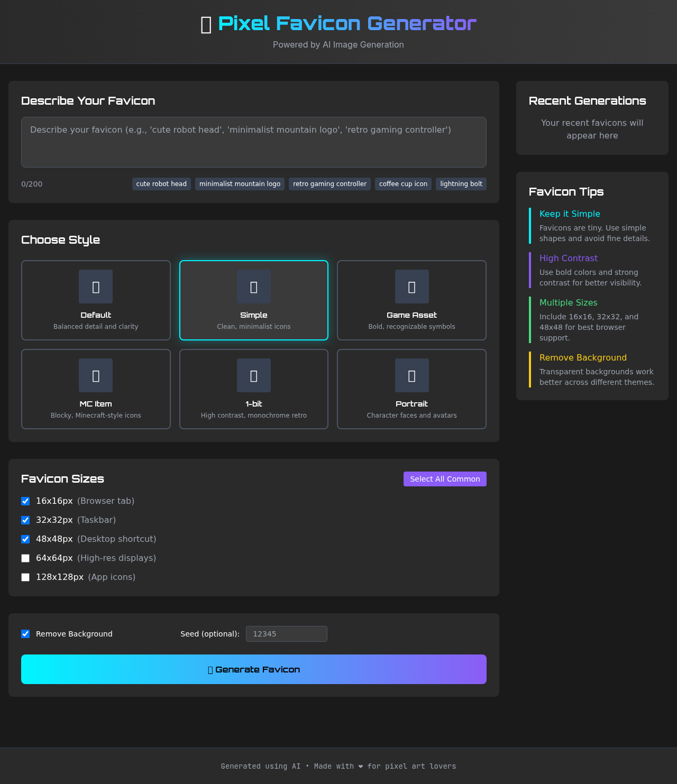The image size is (677, 784).
Task: Focus the favicon description text area
Action: 254,142
